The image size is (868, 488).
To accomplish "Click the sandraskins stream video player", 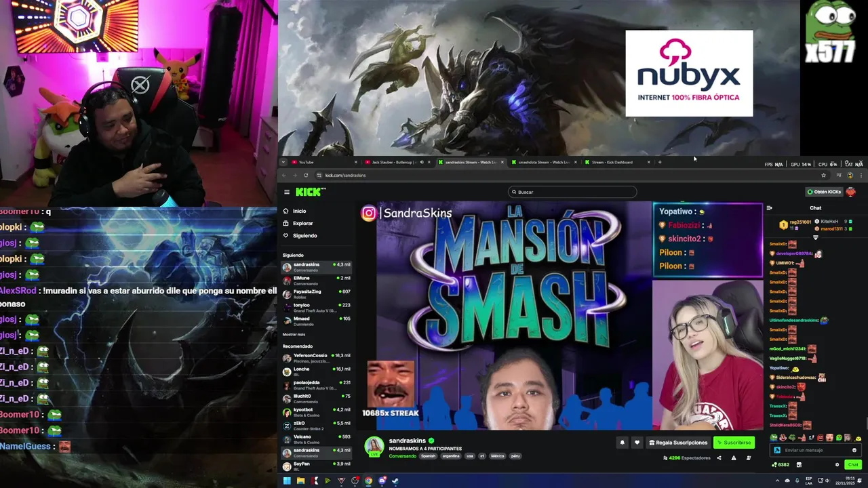I will click(x=560, y=317).
